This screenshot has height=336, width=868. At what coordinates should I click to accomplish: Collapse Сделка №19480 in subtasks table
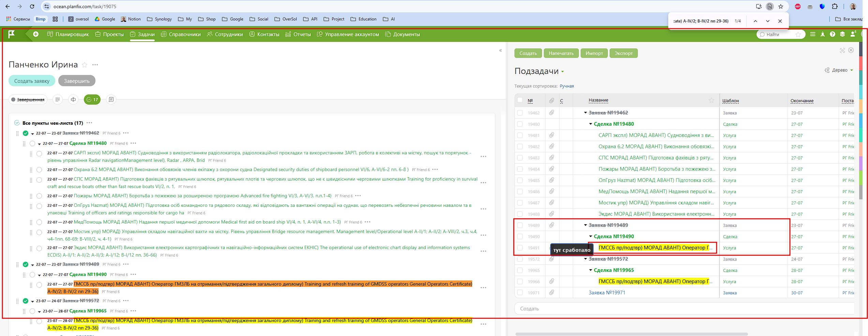pos(590,124)
